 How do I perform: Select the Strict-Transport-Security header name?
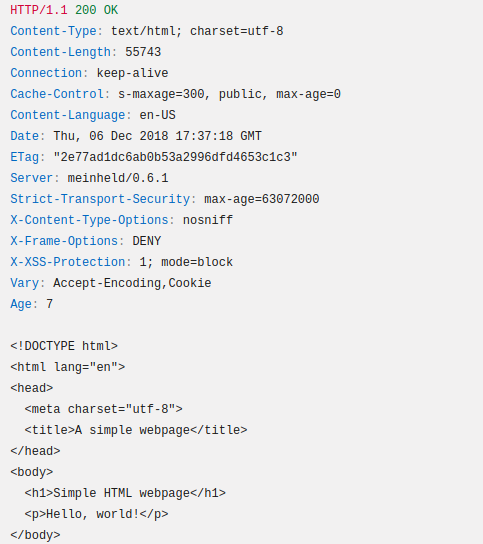100,199
